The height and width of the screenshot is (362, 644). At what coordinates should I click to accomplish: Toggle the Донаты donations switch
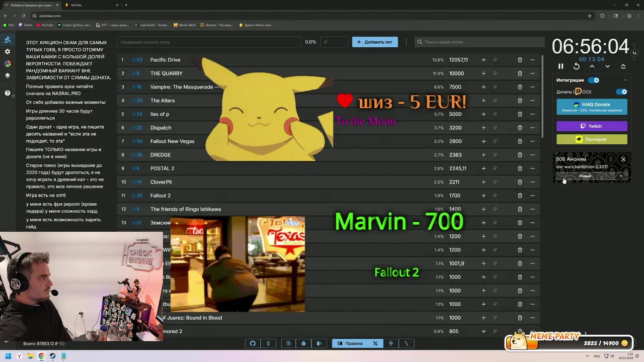[622, 92]
